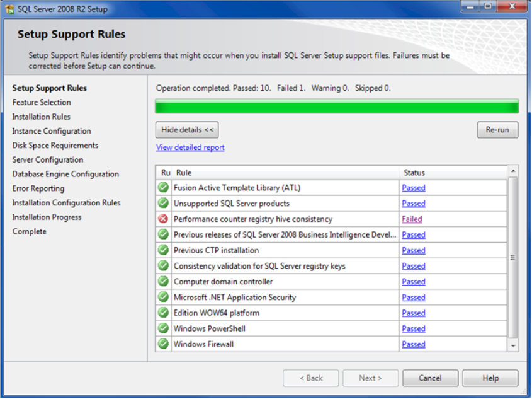The height and width of the screenshot is (399, 532).
Task: Select the Previous CTP installation rule name
Action: (x=216, y=250)
